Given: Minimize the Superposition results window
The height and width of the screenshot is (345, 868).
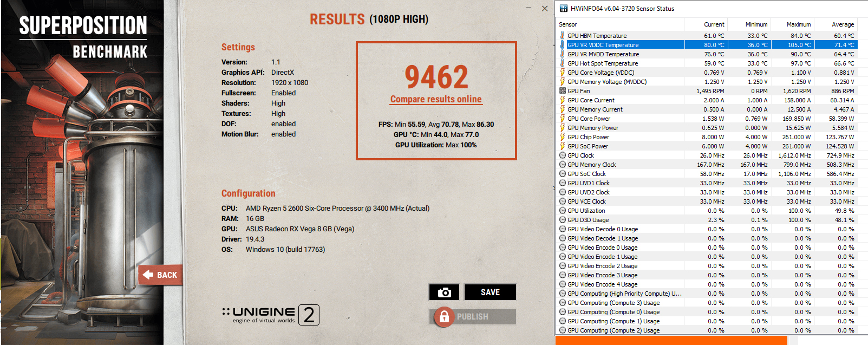Looking at the screenshot, I should point(528,8).
